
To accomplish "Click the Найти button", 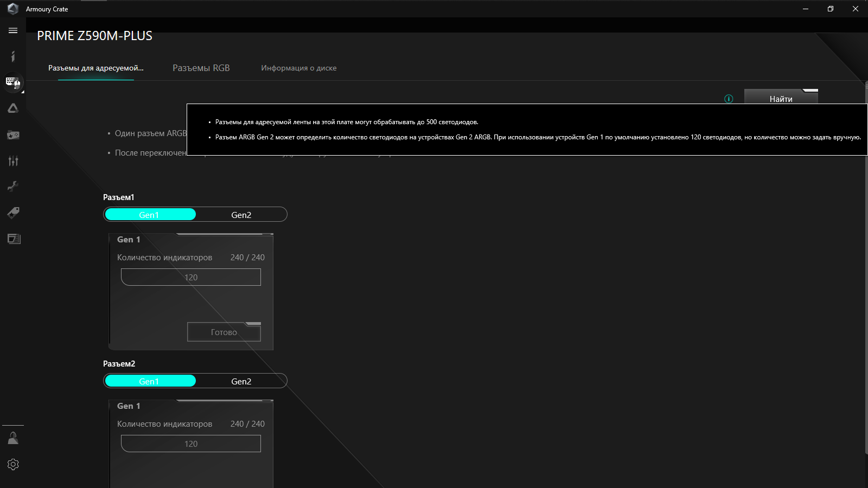I will coord(781,97).
